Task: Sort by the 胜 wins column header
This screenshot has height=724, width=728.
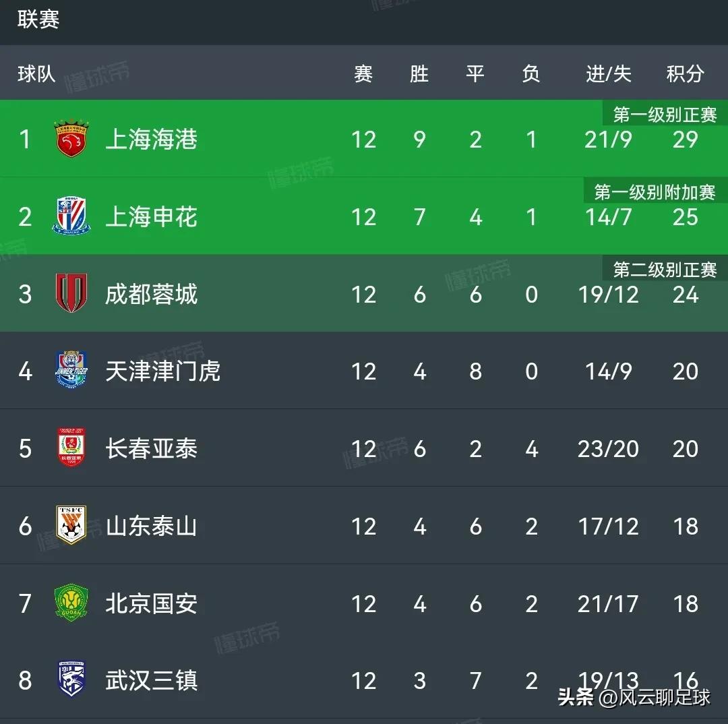Action: [x=419, y=74]
